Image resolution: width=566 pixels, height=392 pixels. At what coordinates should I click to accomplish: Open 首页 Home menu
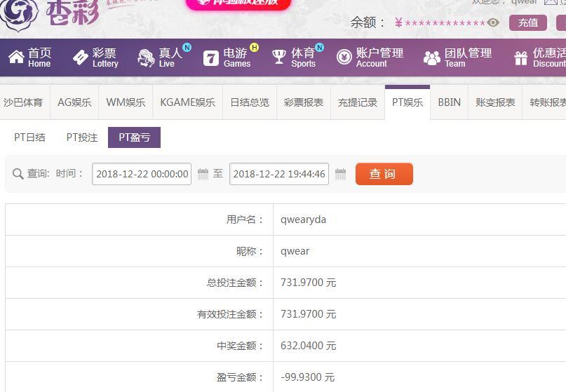(30, 58)
